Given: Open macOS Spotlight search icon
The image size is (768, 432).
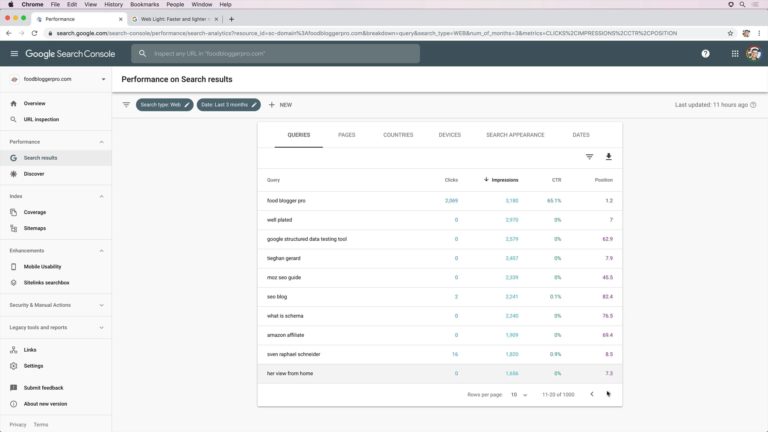Looking at the screenshot, I should coord(743,4).
